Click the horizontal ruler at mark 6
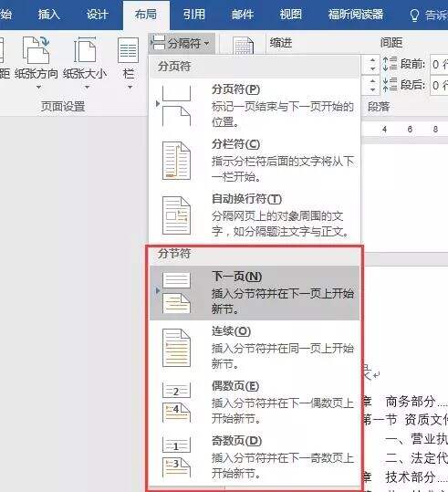 (x=410, y=129)
